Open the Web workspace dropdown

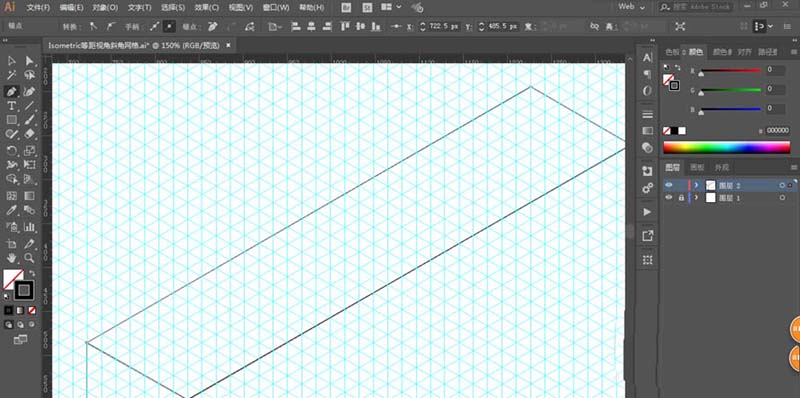pyautogui.click(x=632, y=7)
